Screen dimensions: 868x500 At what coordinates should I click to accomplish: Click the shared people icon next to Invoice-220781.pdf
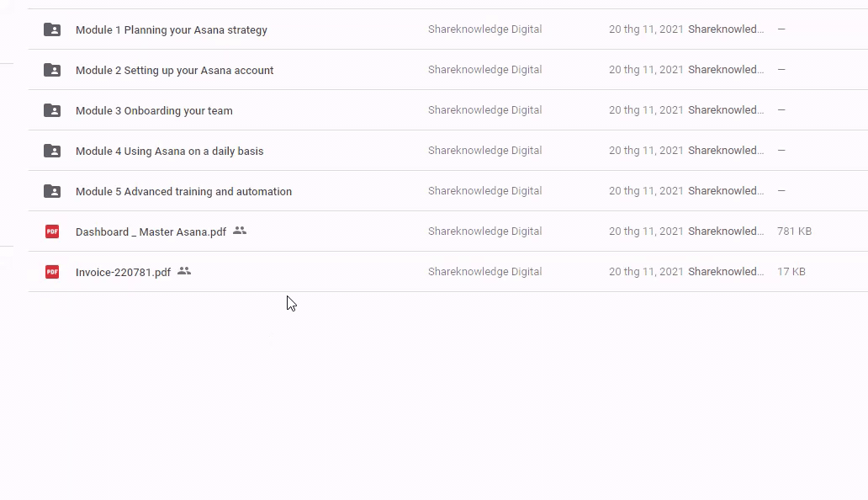[x=184, y=271]
